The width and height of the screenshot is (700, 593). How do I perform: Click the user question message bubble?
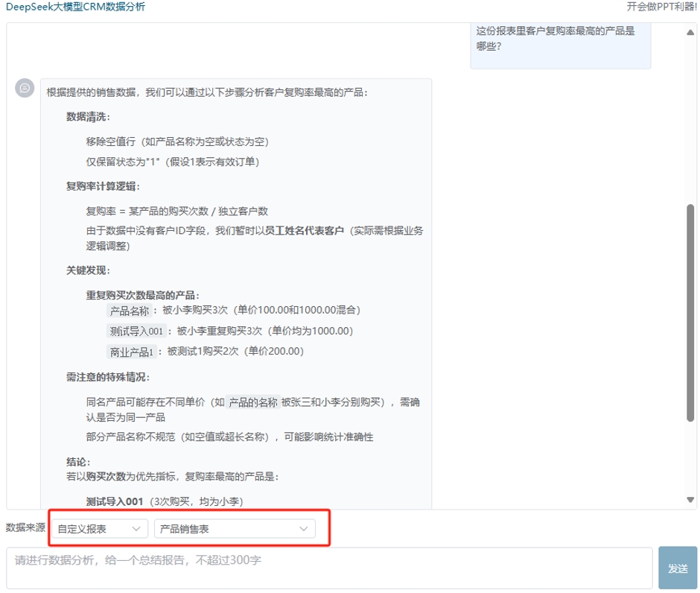(560, 45)
